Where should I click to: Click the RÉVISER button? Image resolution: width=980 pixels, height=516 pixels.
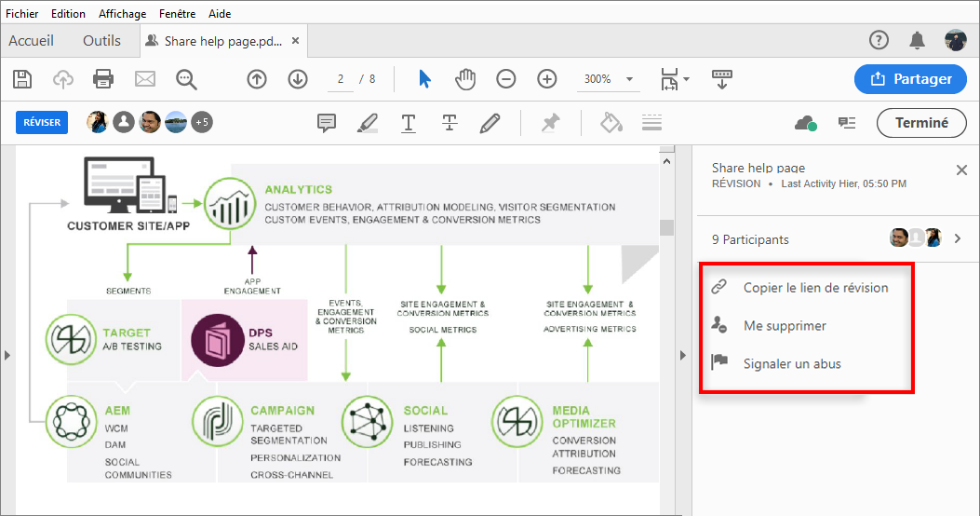click(42, 123)
